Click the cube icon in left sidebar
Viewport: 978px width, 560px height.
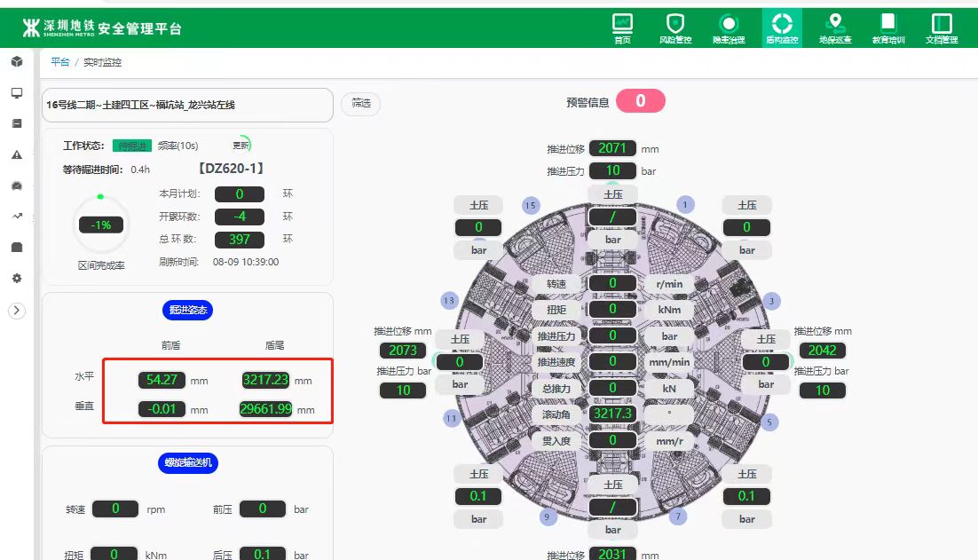[17, 61]
